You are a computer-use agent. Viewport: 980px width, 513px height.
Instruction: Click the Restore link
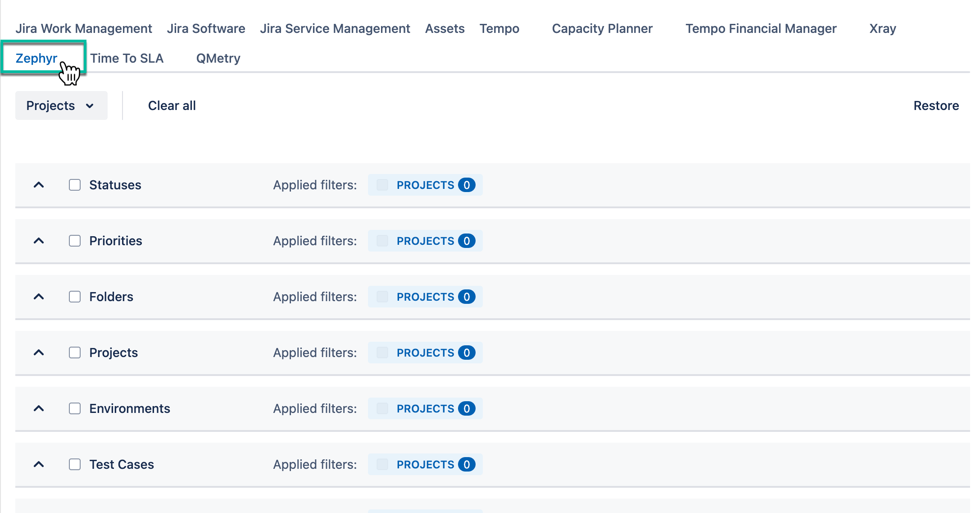coord(936,105)
